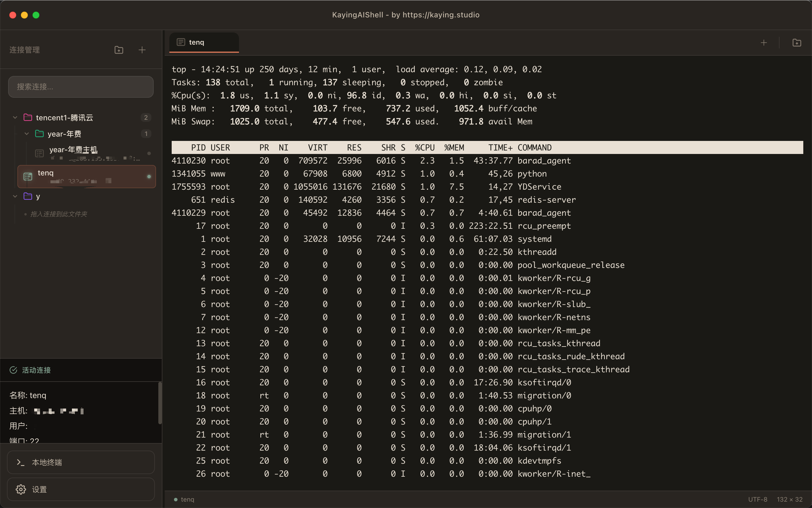Click the green status dot on tenq entry
Screen dimensions: 812x508
pyautogui.click(x=149, y=176)
